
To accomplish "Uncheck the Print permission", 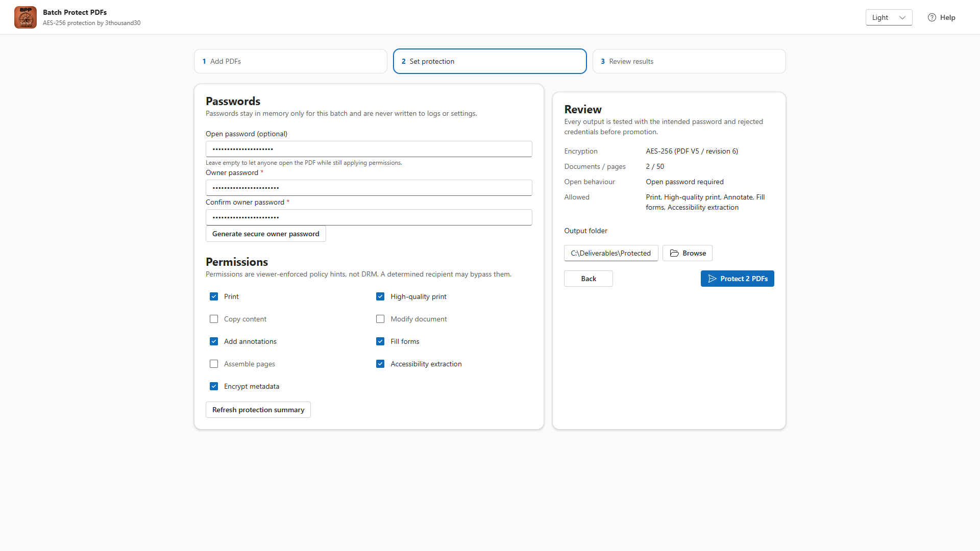I will (214, 296).
